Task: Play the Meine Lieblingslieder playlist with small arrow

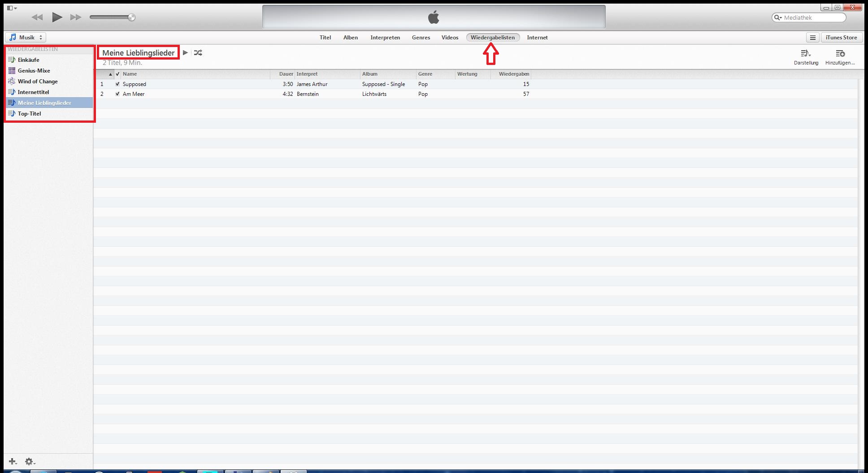Action: tap(185, 53)
